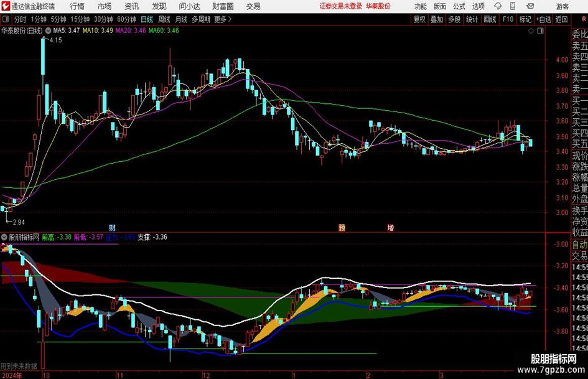
Task: Click the 通达信 red logo icon
Action: click(6, 6)
